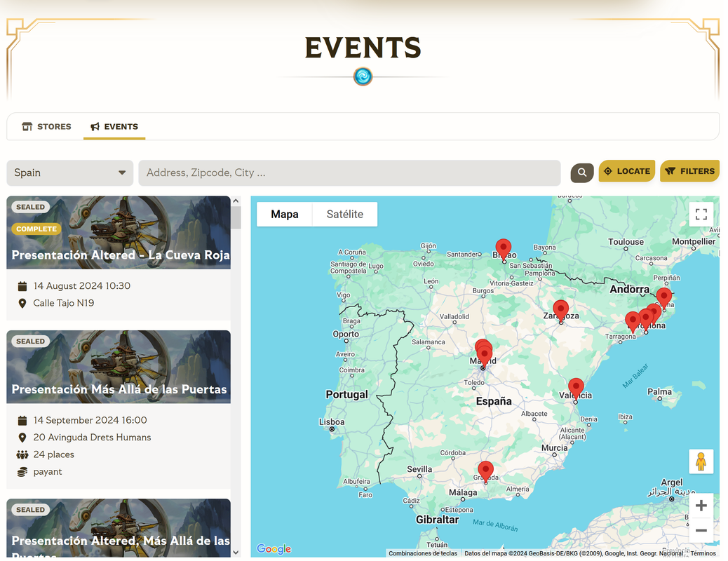Click the blue swirl emblem under Events title
Viewport: 728px width, 561px height.
[363, 76]
